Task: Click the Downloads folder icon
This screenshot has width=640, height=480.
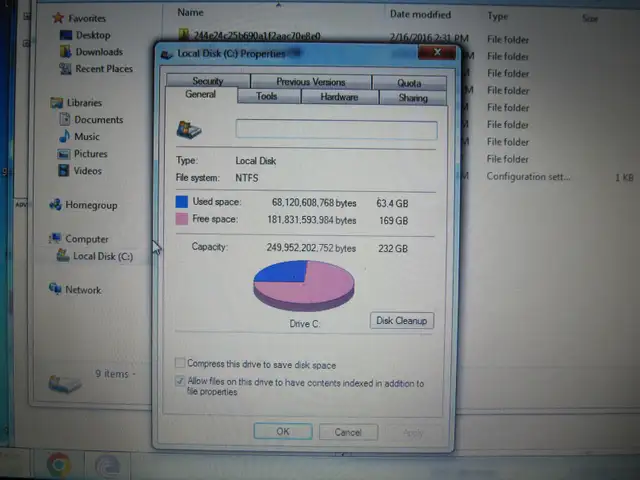Action: click(x=66, y=51)
